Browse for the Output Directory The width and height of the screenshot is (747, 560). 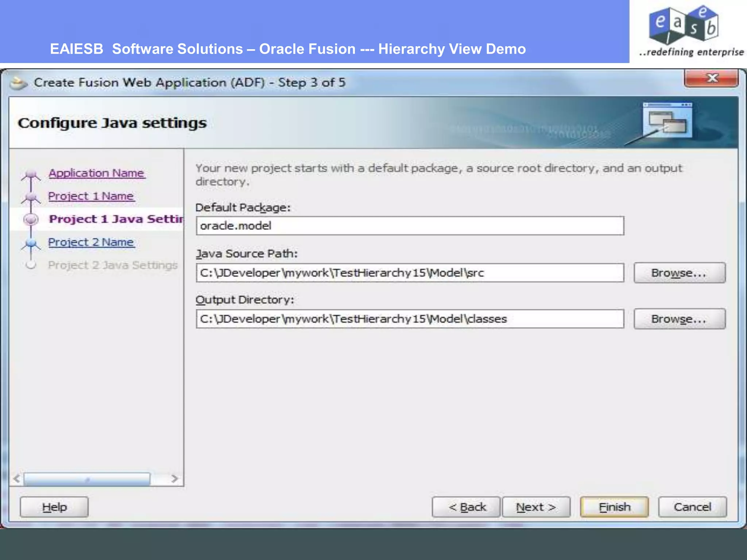680,319
